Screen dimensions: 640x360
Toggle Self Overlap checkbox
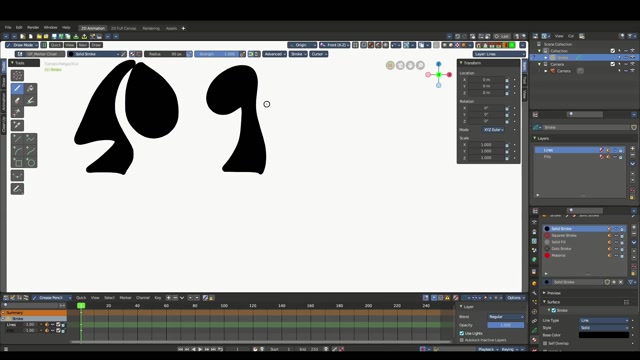coord(545,344)
